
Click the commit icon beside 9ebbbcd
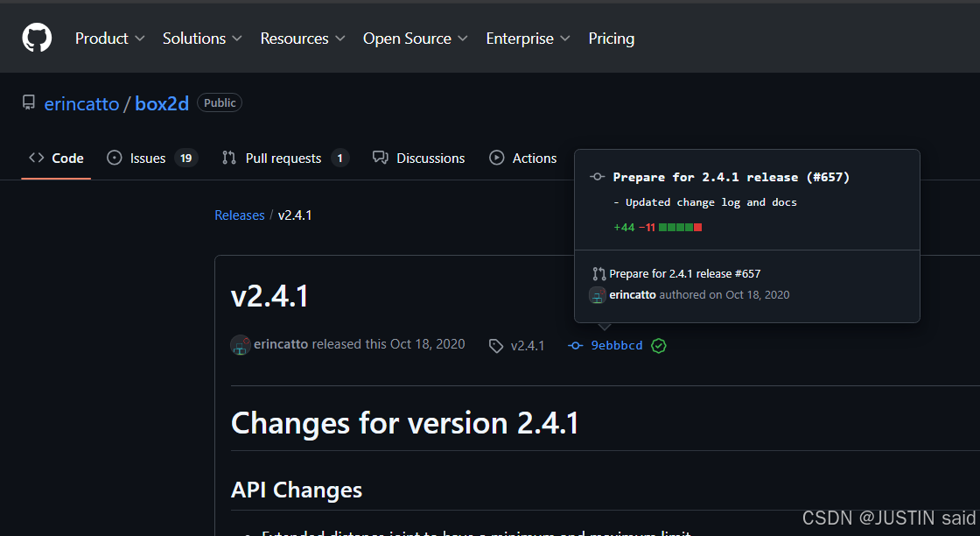point(576,346)
